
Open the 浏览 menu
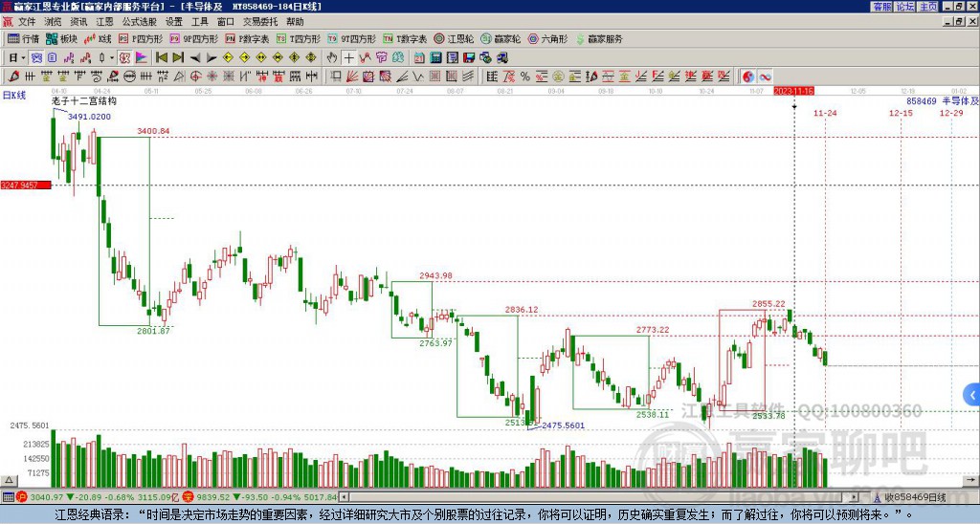(53, 22)
